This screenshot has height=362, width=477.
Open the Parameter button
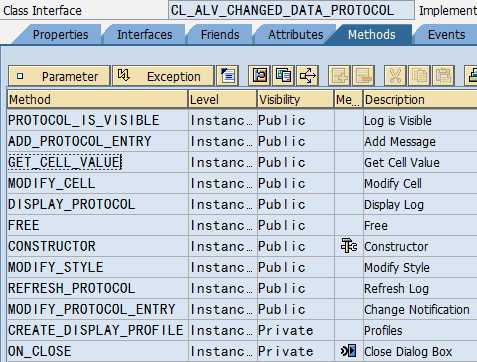(59, 76)
